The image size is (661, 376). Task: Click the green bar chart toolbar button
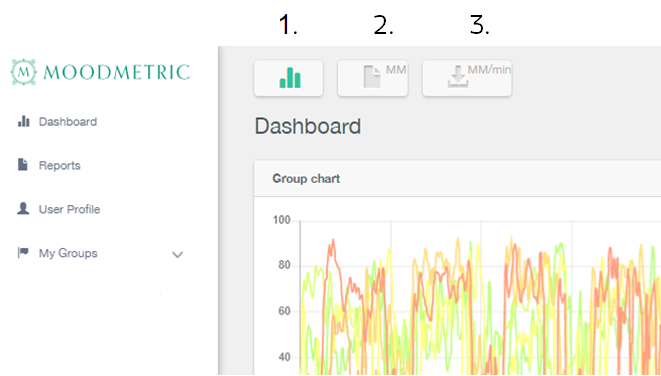(288, 78)
